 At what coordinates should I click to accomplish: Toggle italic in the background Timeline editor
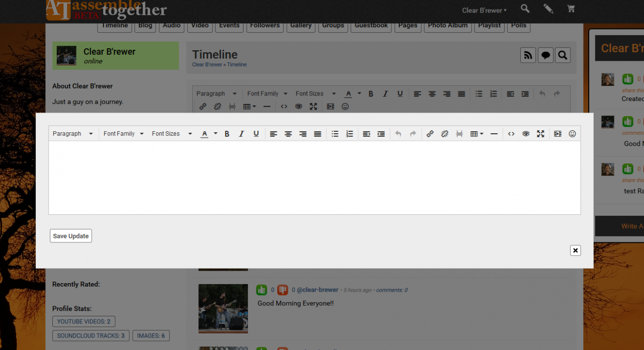point(385,94)
